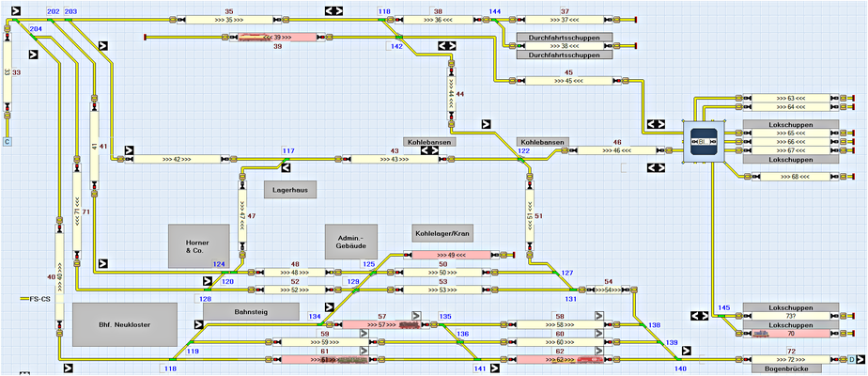Image resolution: width=868 pixels, height=376 pixels.
Task: Toggle turnout 138 after block 58
Action: coord(643,325)
